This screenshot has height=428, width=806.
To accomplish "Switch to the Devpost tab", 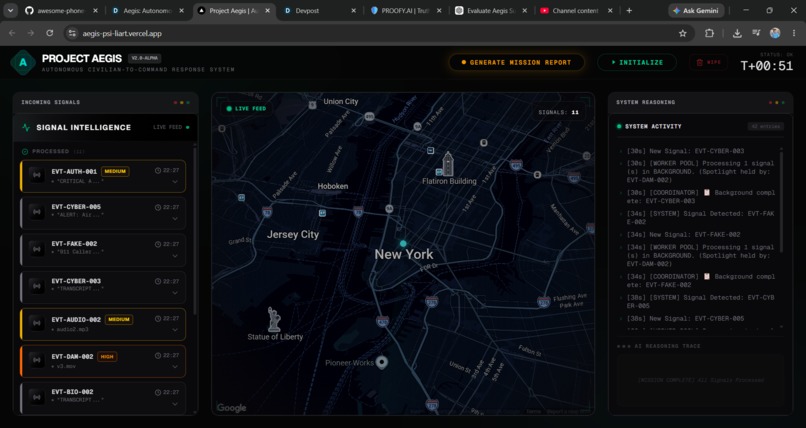I will pos(320,11).
